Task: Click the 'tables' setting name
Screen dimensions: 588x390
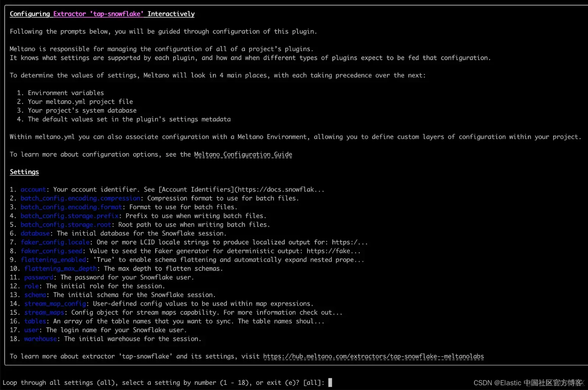Action: point(35,321)
